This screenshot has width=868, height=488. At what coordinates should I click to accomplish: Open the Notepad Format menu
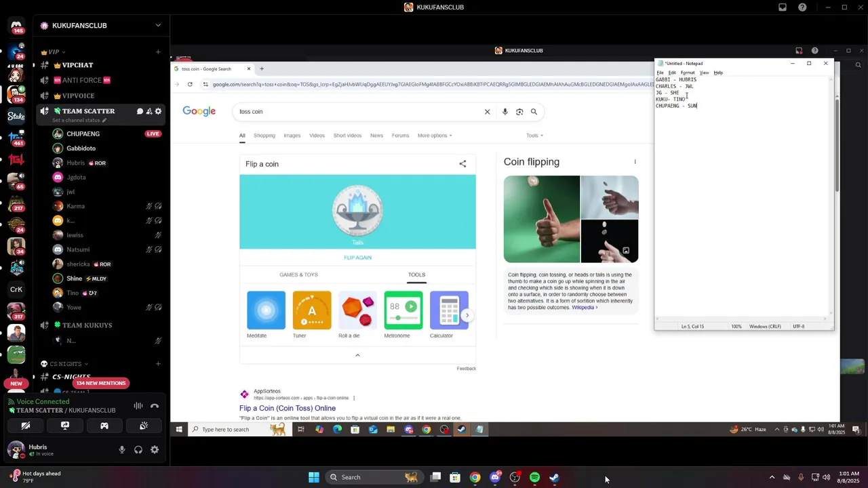pyautogui.click(x=688, y=73)
